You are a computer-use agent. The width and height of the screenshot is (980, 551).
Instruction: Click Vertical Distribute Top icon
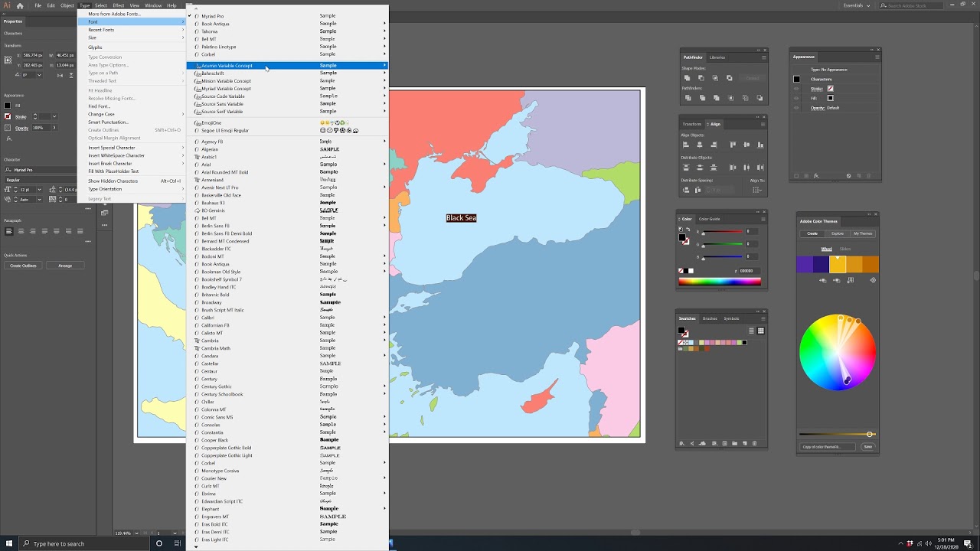click(x=686, y=168)
